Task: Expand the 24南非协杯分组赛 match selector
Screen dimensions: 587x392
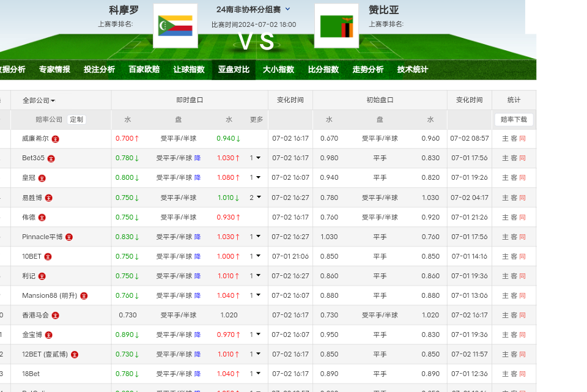Action: 288,9
